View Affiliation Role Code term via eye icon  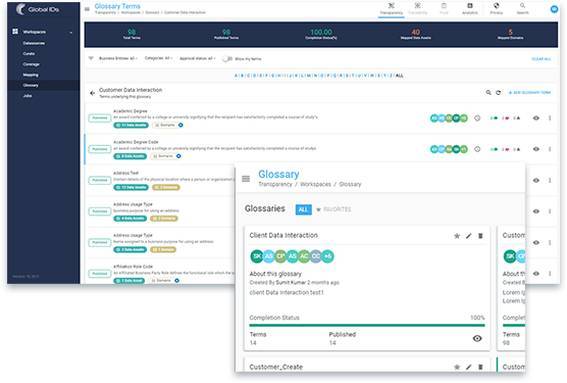tap(536, 274)
